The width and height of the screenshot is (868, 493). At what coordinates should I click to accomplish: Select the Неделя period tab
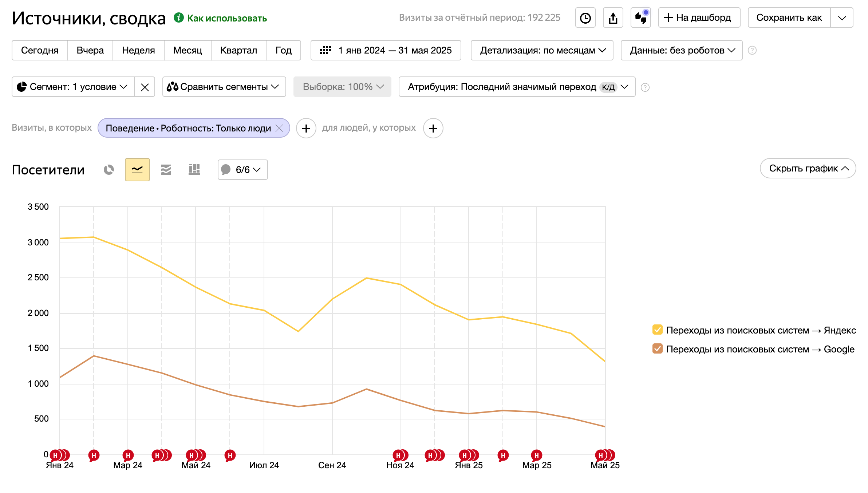point(138,50)
